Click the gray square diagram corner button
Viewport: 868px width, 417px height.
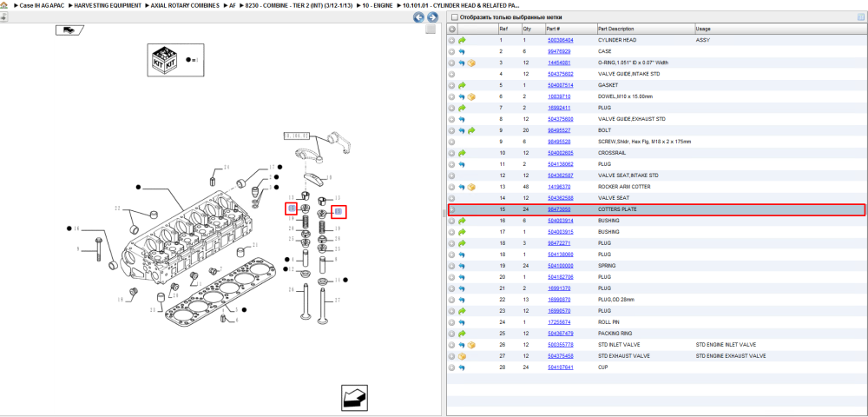click(431, 30)
